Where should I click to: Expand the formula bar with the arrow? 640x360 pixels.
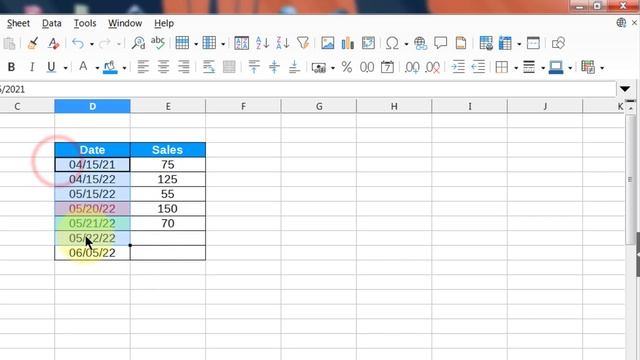click(625, 89)
